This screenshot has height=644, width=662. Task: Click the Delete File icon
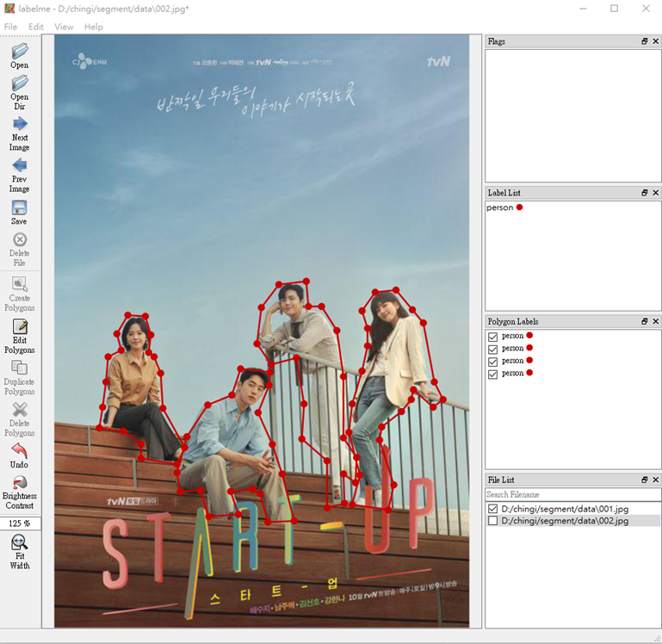(x=20, y=239)
